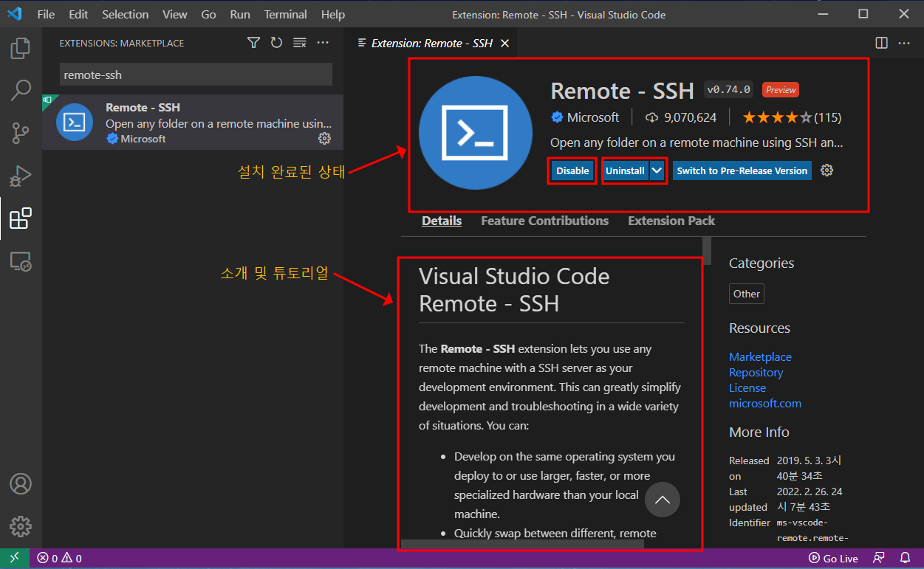Expand the Uninstall dropdown arrow
924x569 pixels.
[x=657, y=170]
